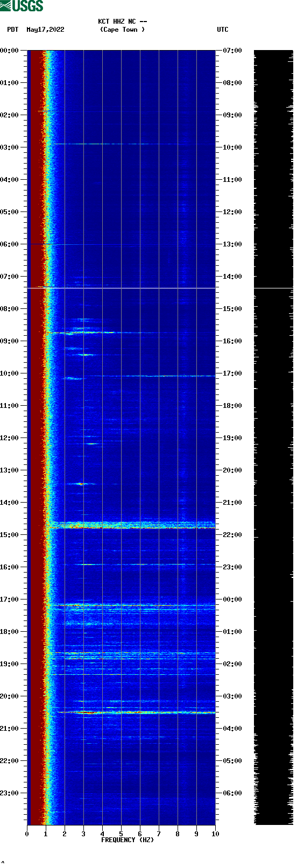Click the white data-gap line after 07:00 PDT

tap(121, 288)
